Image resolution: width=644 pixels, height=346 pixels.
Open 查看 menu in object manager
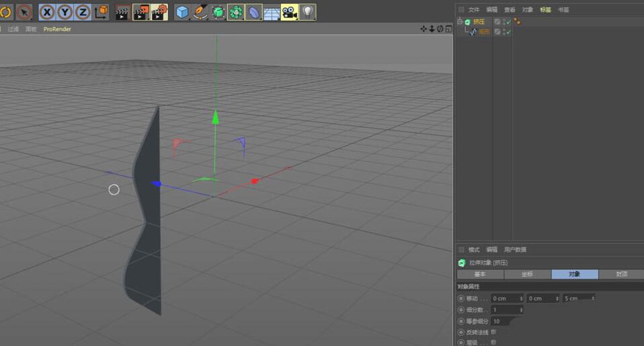[x=510, y=9]
